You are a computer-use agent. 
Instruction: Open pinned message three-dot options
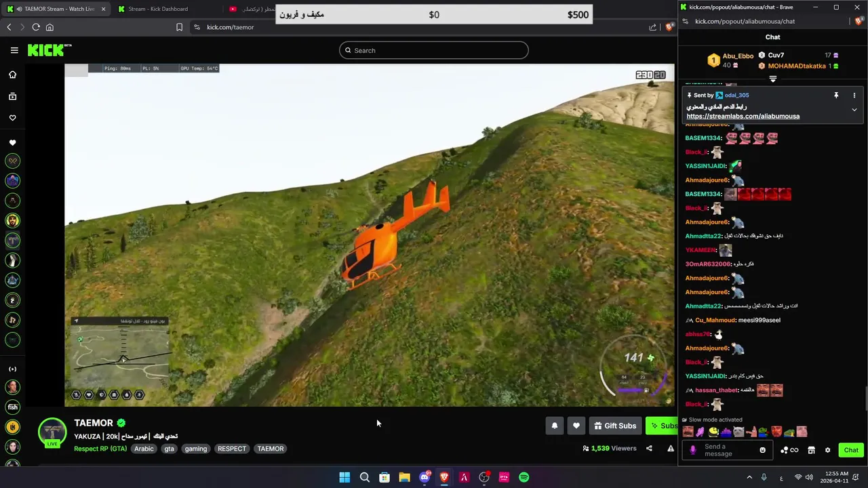point(854,96)
